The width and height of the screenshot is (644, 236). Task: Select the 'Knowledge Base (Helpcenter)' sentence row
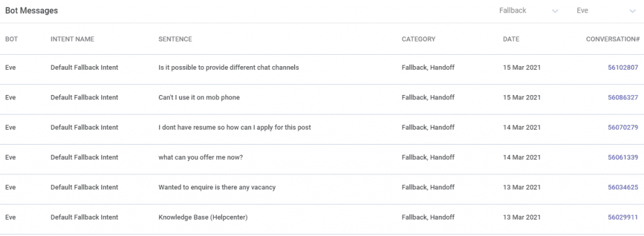[322, 217]
